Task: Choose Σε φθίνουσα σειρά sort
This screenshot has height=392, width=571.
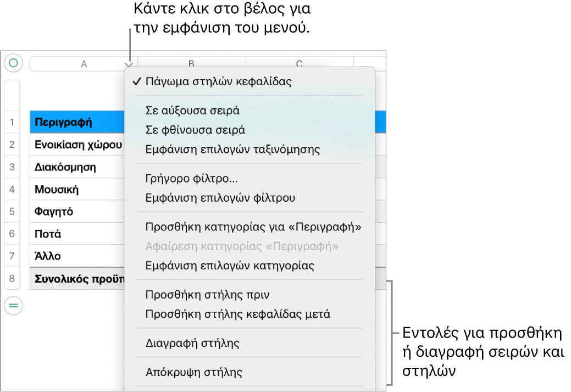Action: coord(195,130)
